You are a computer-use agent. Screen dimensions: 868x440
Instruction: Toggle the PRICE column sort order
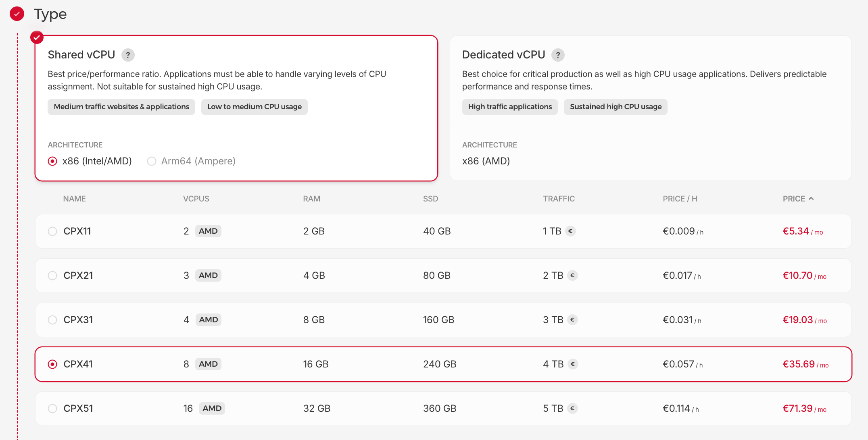[x=799, y=198]
